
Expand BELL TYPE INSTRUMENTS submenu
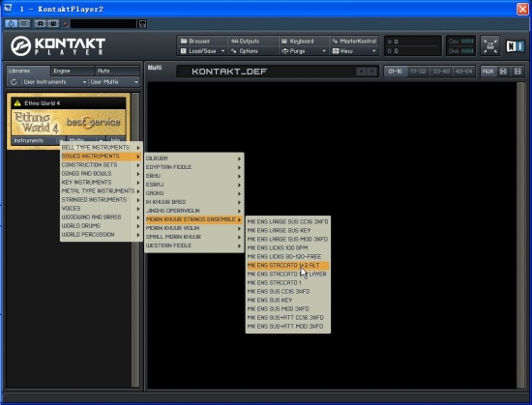pos(101,148)
